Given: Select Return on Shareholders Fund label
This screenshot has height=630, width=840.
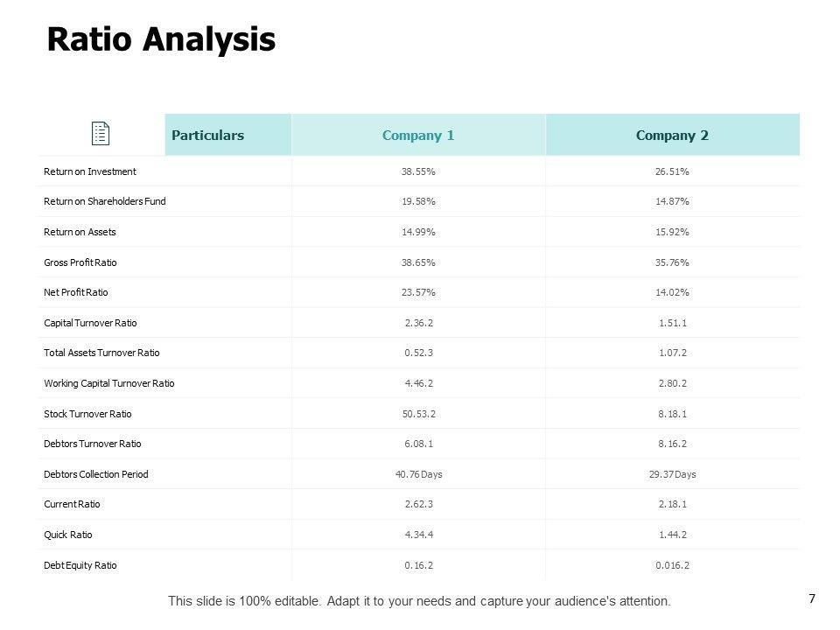Looking at the screenshot, I should (105, 201).
